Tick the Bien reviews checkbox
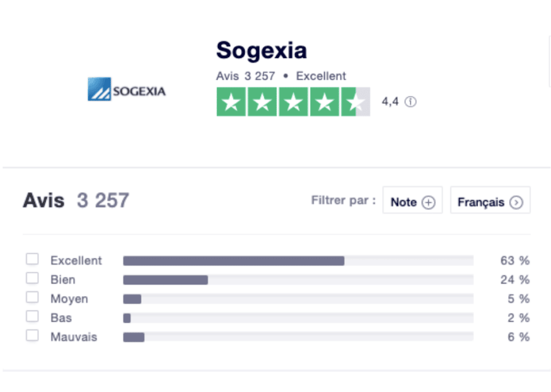551x392 pixels. 33,279
